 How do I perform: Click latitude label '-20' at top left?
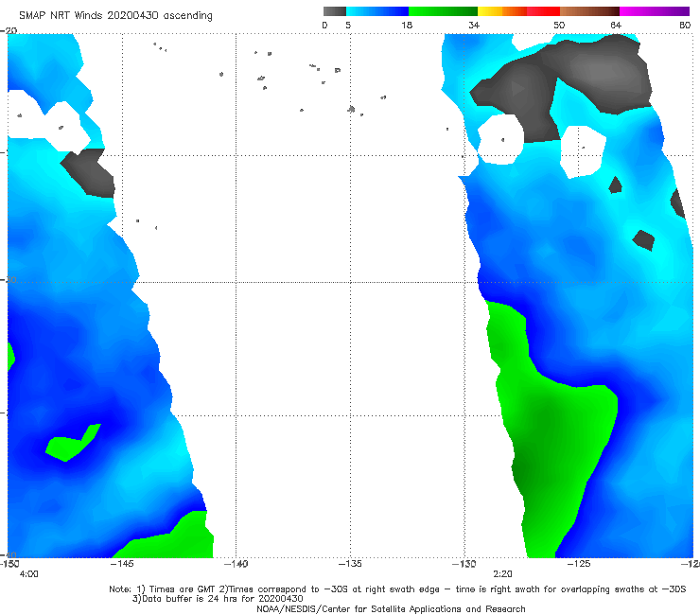pos(9,30)
